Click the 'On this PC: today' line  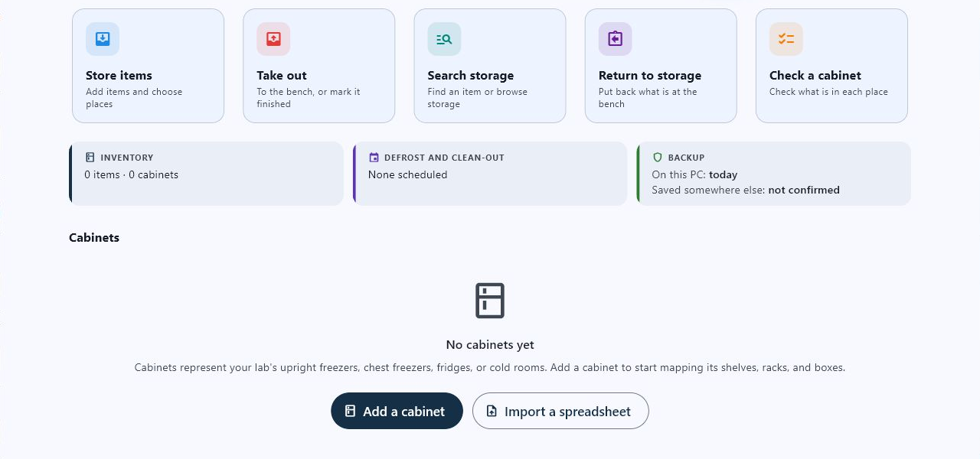tap(694, 174)
